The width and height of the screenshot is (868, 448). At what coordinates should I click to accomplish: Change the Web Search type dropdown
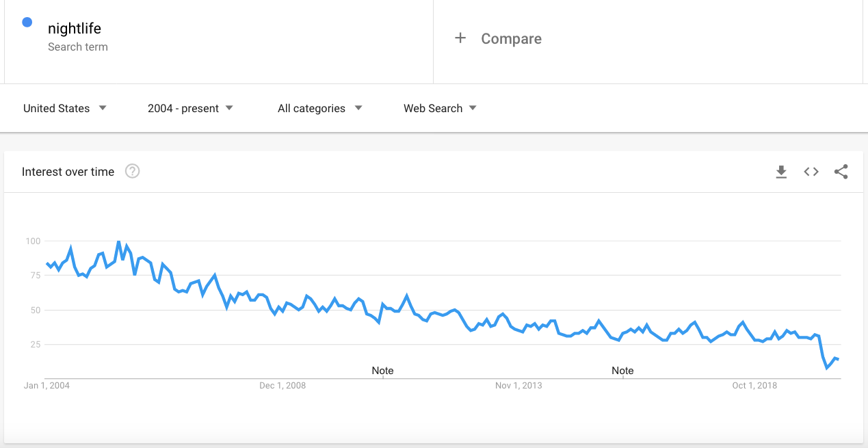[440, 108]
